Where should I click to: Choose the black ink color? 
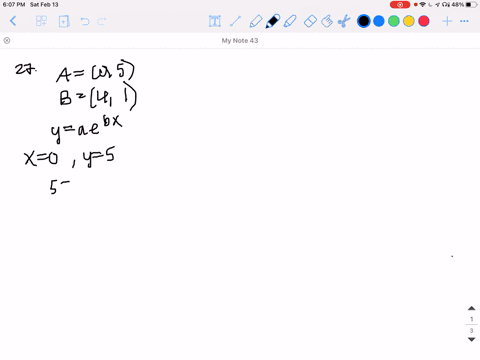364,21
